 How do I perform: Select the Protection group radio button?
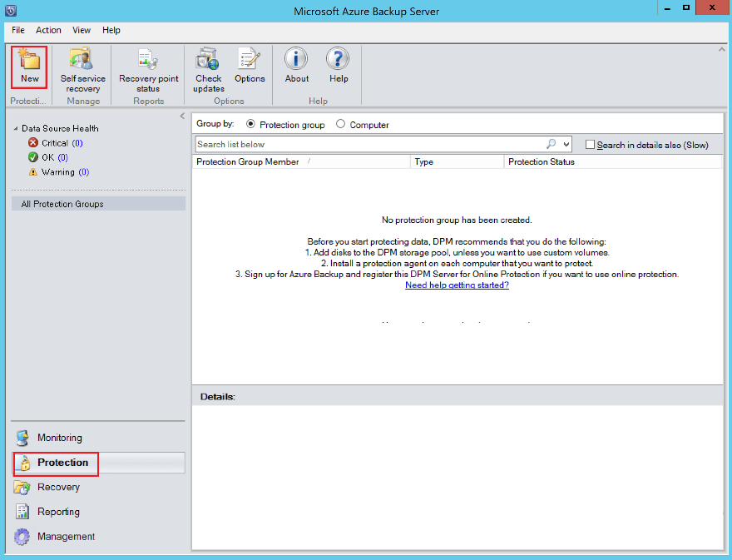(250, 124)
